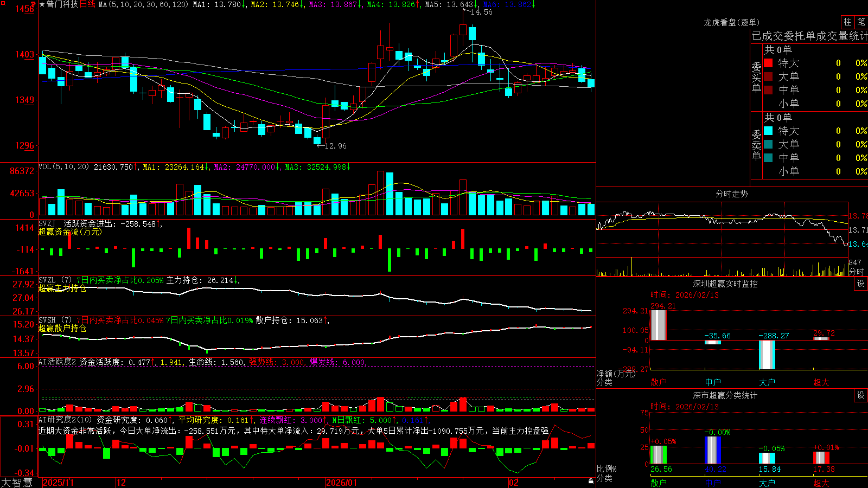Click the 1403 price axis label

pyautogui.click(x=24, y=54)
